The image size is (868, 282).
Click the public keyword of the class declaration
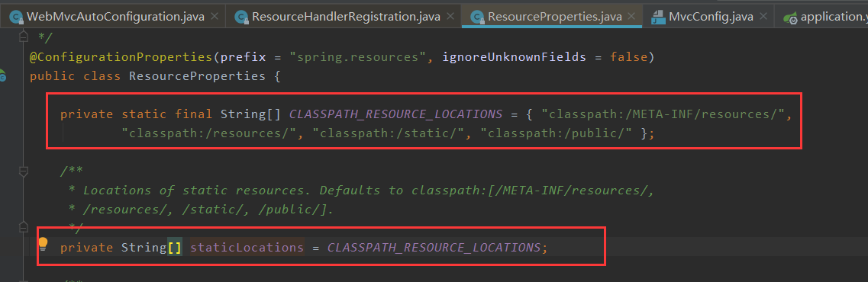(52, 75)
